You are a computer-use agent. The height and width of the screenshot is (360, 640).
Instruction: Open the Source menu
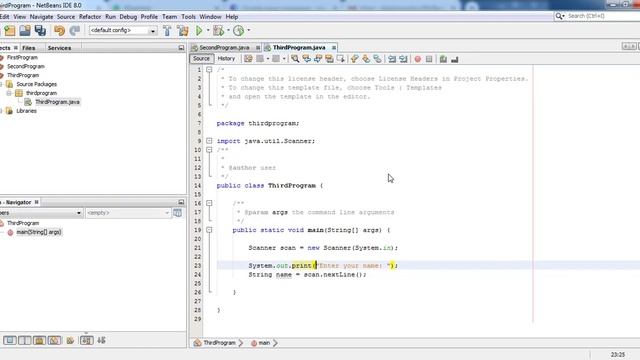click(x=66, y=17)
